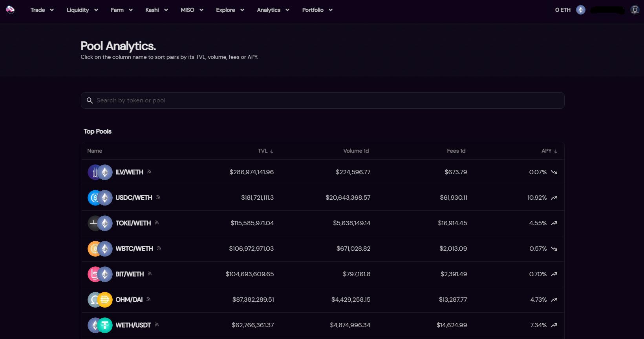644x339 pixels.
Task: Click the Ethereum network icon
Action: (x=580, y=10)
